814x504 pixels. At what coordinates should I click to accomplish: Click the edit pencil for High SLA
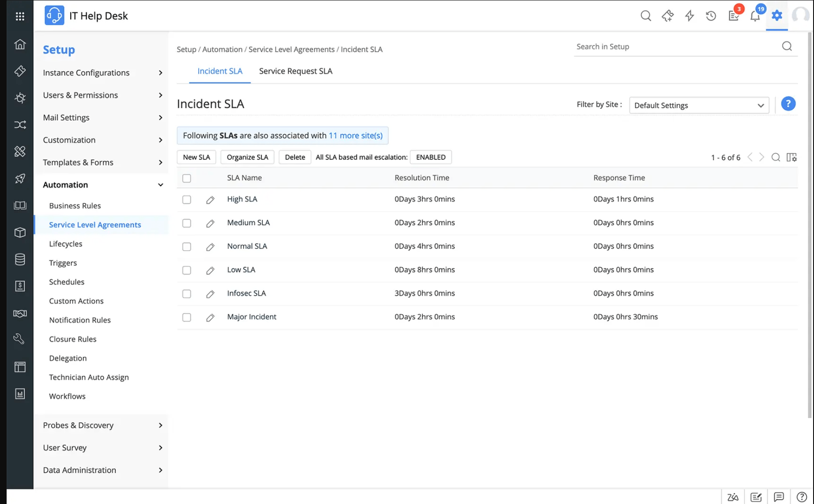210,200
